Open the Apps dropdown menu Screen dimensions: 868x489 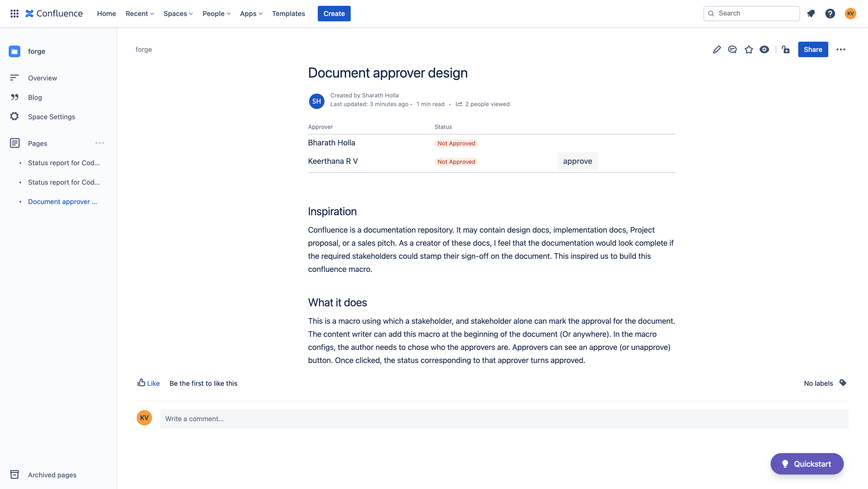click(251, 14)
